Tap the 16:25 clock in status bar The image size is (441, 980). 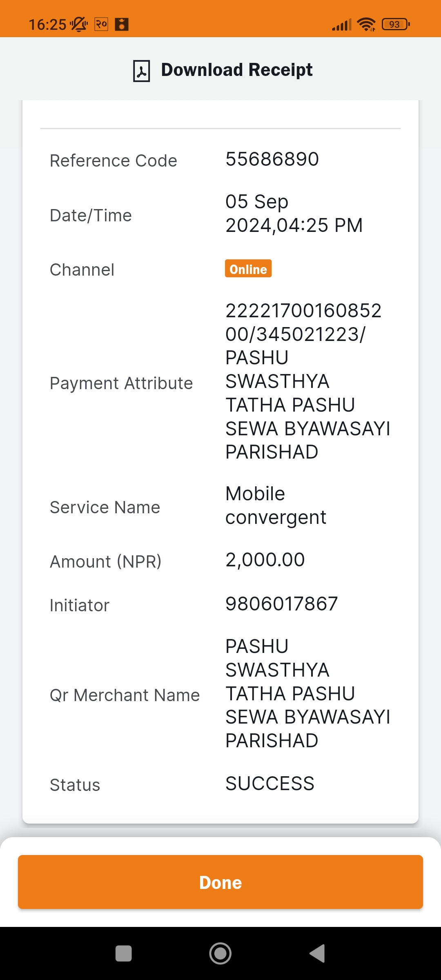[x=47, y=25]
